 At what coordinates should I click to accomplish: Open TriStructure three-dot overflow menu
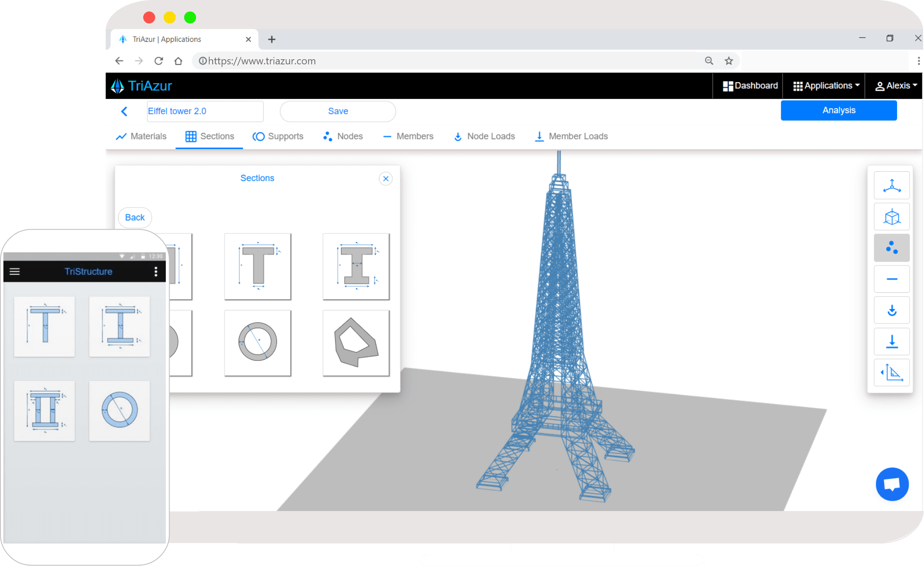156,271
